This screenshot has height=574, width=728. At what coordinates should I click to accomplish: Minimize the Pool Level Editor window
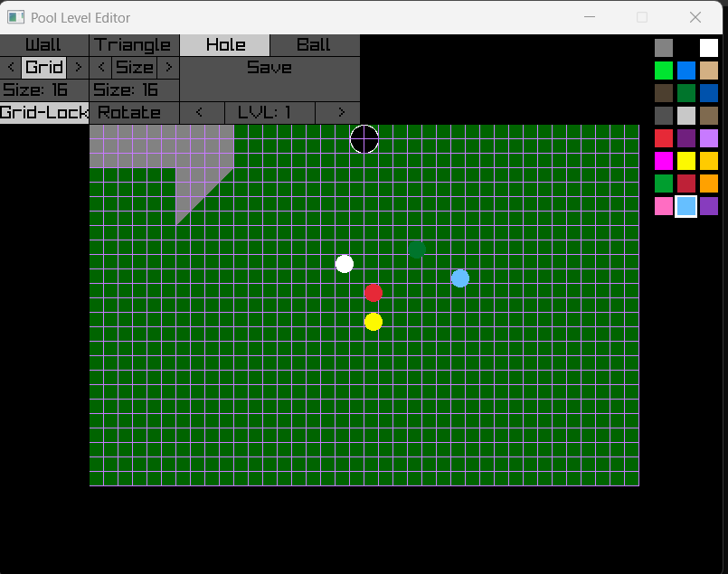coord(590,17)
